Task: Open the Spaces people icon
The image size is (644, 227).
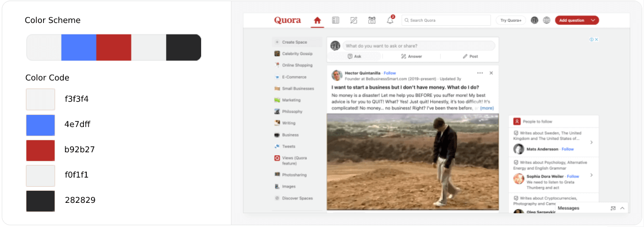Action: click(372, 20)
